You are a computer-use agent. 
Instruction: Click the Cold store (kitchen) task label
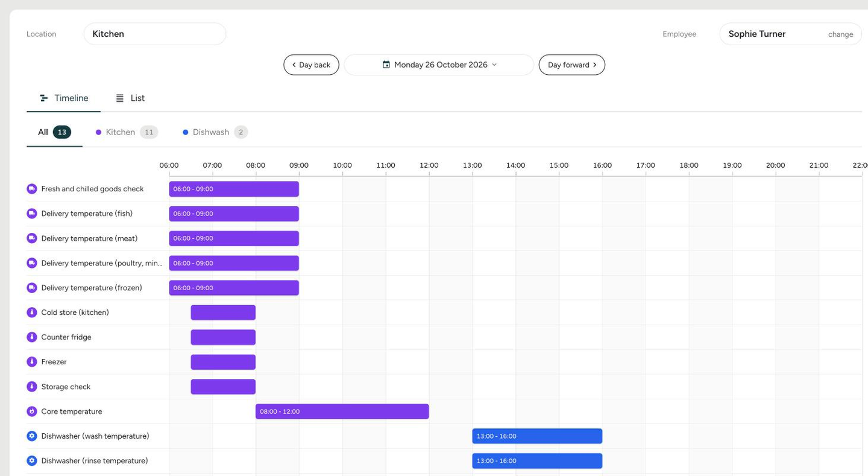point(75,313)
